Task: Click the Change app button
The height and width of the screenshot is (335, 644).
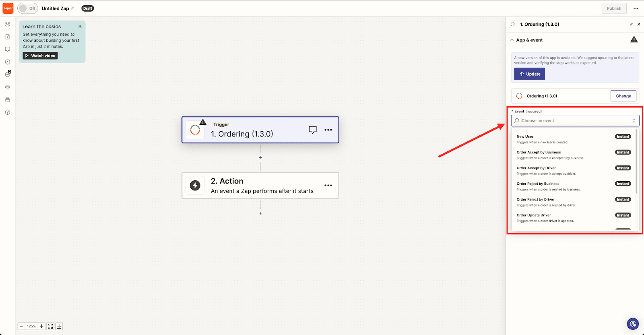Action: (x=623, y=96)
